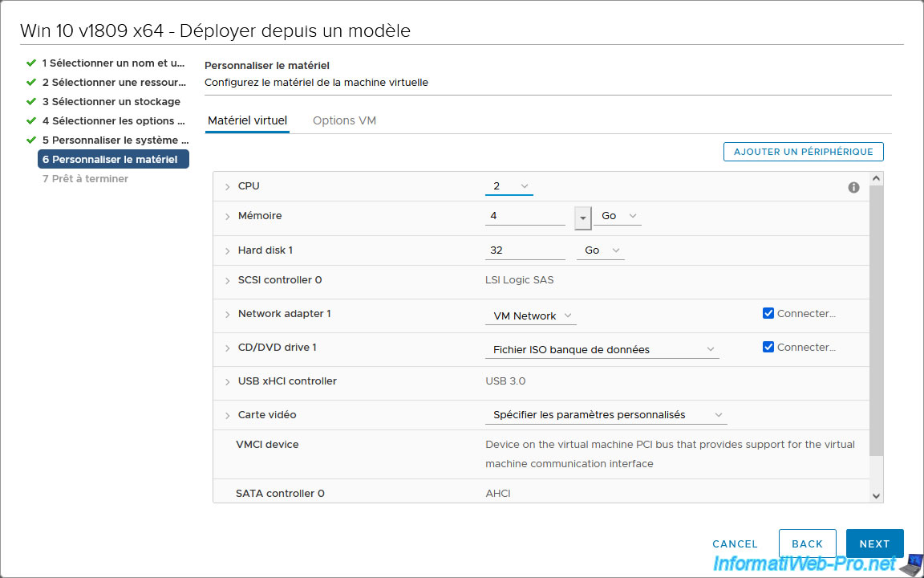Open VM Network selection dropdown
Viewport: 924px width, 578px height.
point(531,316)
